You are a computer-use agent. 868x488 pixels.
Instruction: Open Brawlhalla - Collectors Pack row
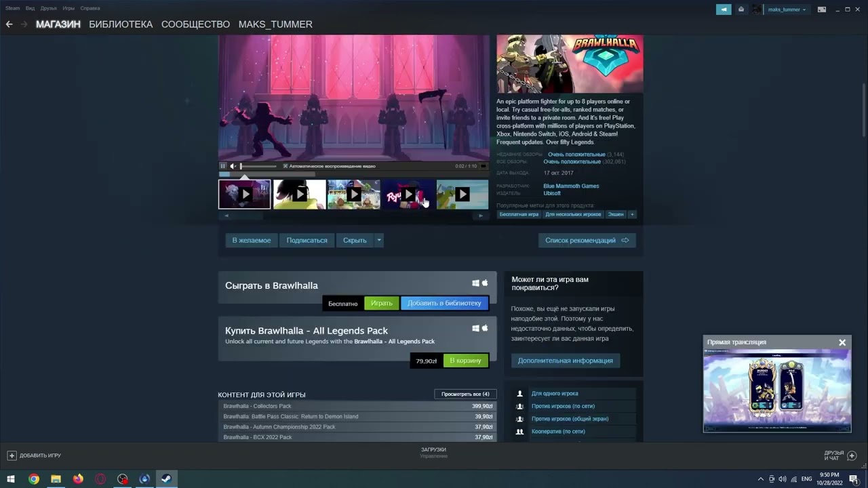point(357,406)
